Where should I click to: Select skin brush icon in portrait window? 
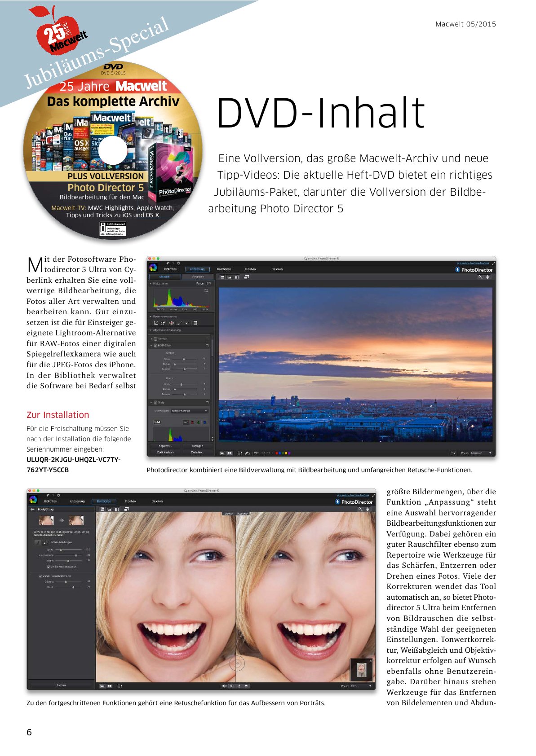(38, 542)
